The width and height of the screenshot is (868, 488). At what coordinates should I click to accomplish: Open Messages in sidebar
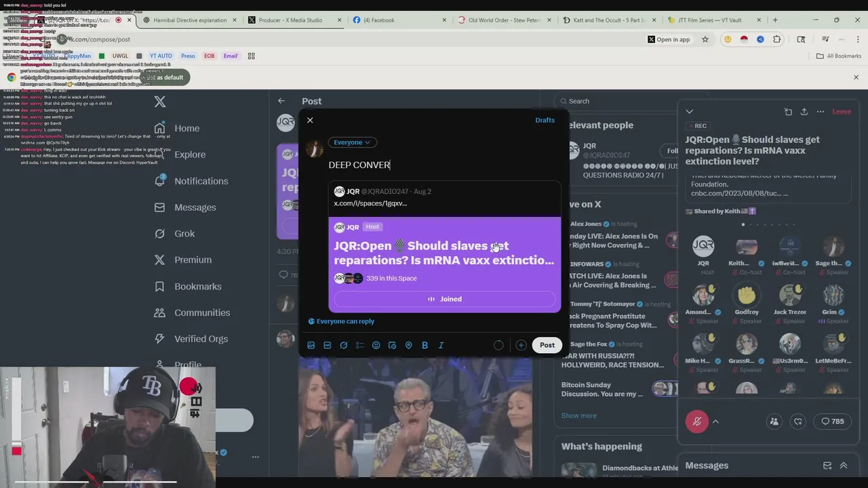[x=184, y=207]
